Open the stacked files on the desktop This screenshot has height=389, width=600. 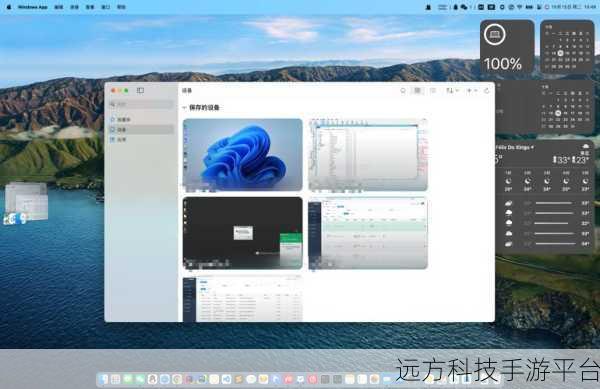tap(26, 203)
